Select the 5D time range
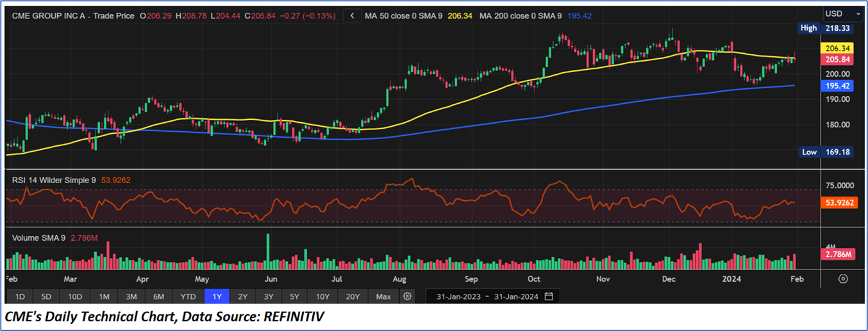This screenshot has height=331, width=868. pos(46,296)
